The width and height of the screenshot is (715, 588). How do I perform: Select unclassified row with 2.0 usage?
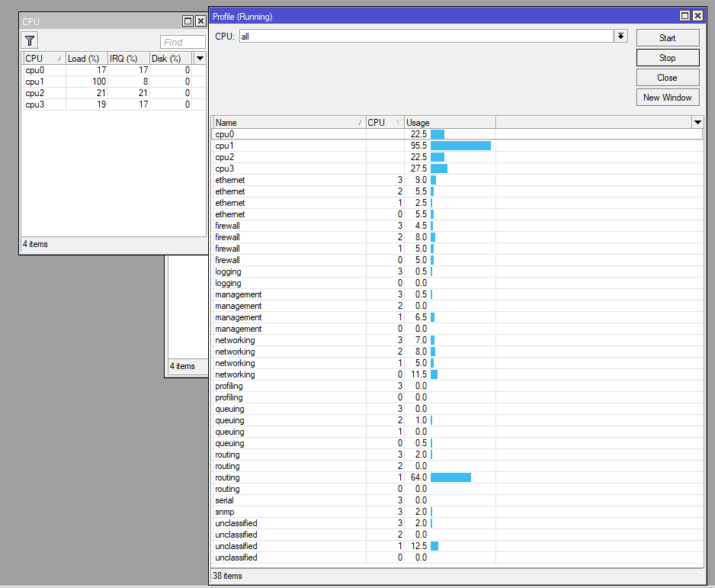click(458, 522)
